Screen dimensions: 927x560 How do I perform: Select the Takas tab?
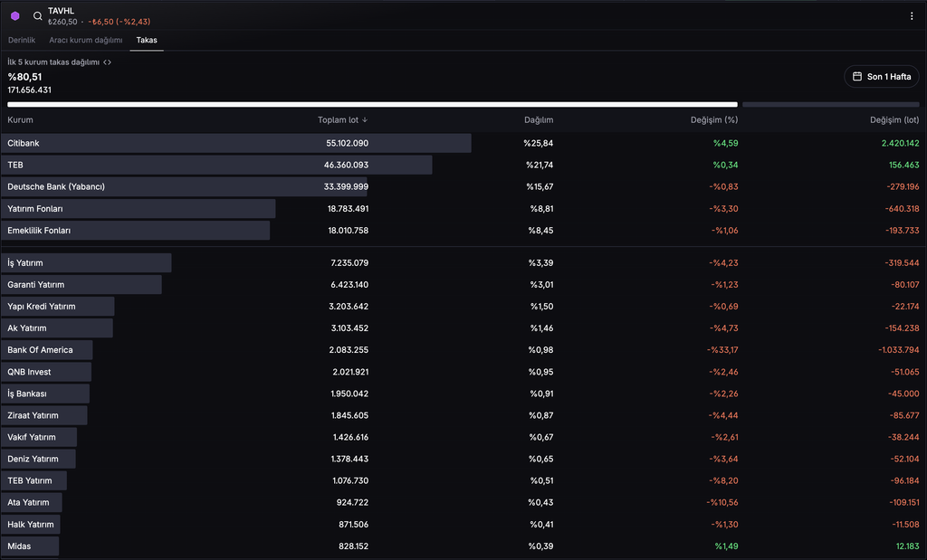(x=147, y=40)
